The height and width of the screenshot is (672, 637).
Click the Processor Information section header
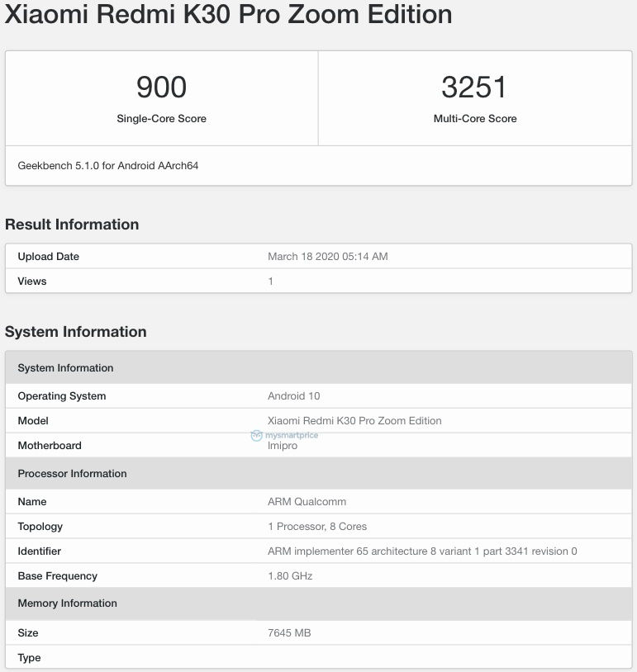(x=73, y=474)
